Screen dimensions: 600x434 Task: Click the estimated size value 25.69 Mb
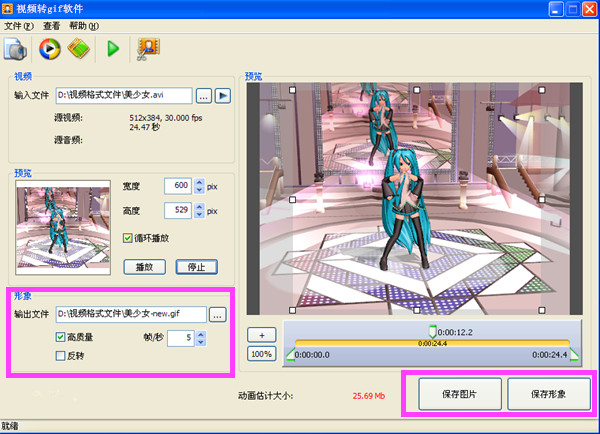pos(369,396)
